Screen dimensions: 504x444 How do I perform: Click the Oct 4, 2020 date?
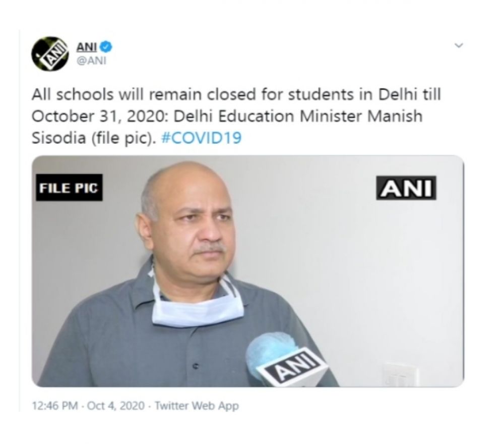(x=116, y=406)
